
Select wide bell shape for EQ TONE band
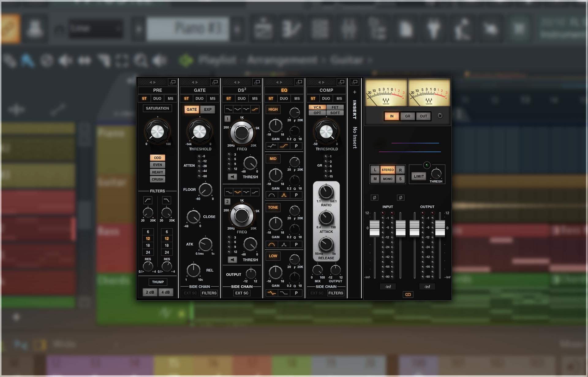pyautogui.click(x=272, y=245)
